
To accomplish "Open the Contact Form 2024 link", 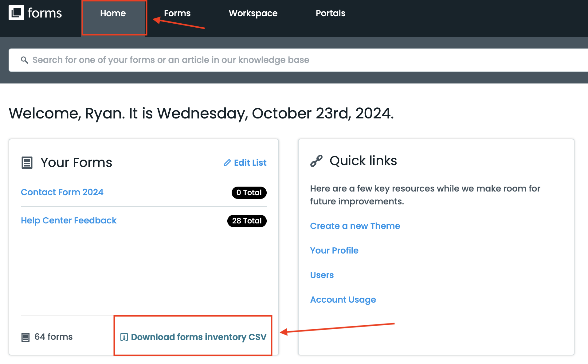I will (62, 192).
